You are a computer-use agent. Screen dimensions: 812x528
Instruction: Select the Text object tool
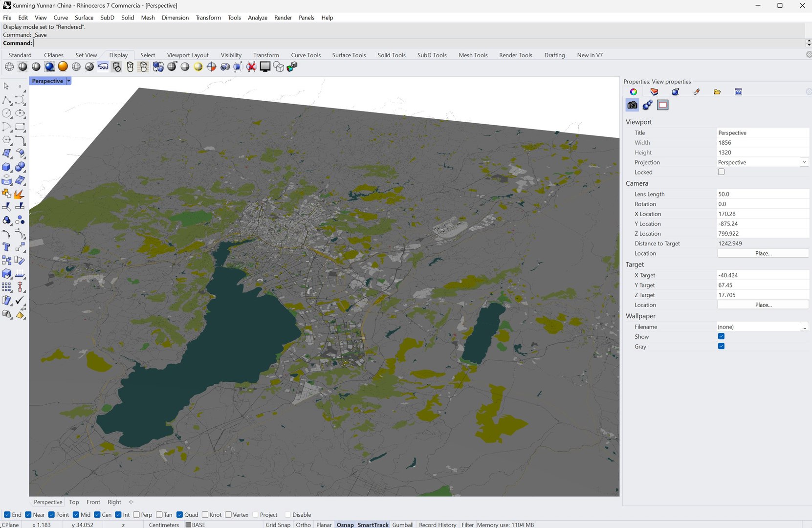[7, 247]
